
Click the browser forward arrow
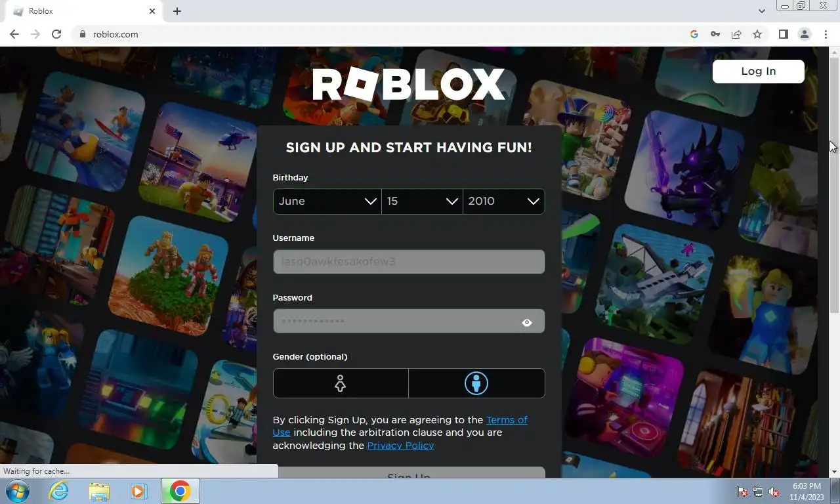pyautogui.click(x=35, y=34)
